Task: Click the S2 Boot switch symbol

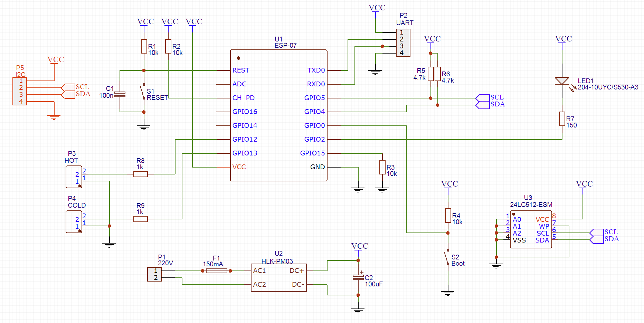Action: pyautogui.click(x=447, y=257)
